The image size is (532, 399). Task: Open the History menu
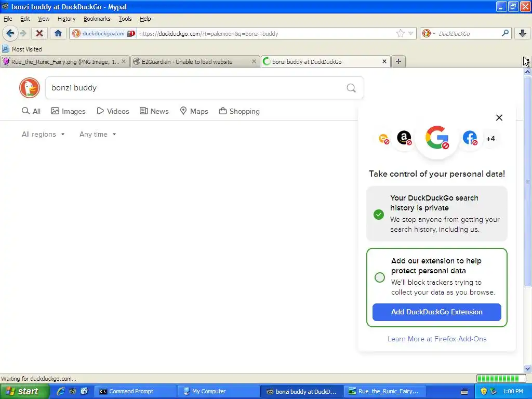[66, 19]
